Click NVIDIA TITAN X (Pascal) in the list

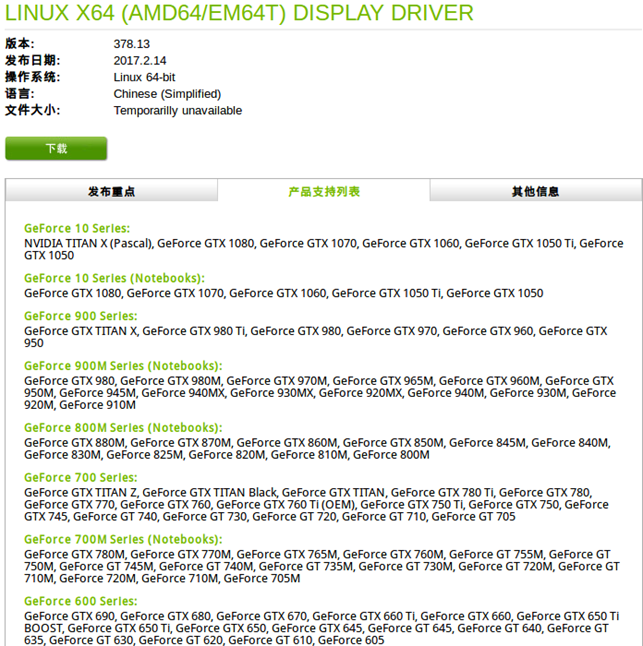[x=88, y=243]
